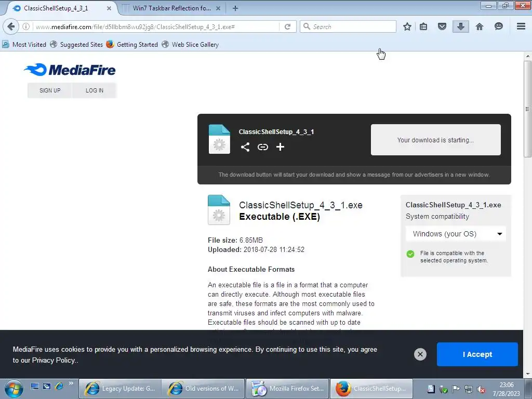Show bookmarks list icon in toolbar

click(x=423, y=26)
